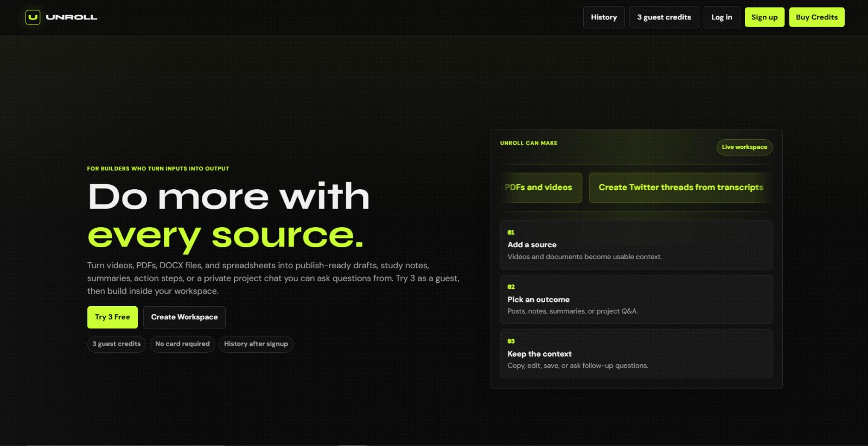The width and height of the screenshot is (868, 446).
Task: Select the 'PDFs and videos' chip
Action: [541, 188]
